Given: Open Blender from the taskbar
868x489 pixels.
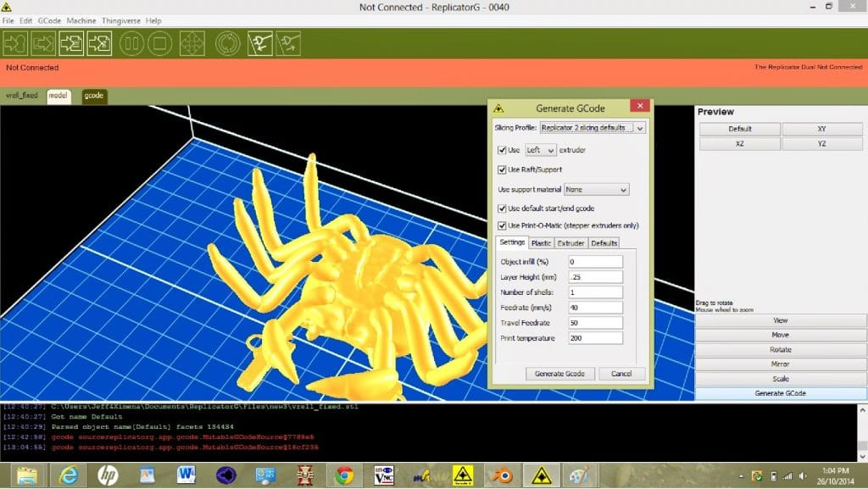Looking at the screenshot, I should [x=502, y=475].
